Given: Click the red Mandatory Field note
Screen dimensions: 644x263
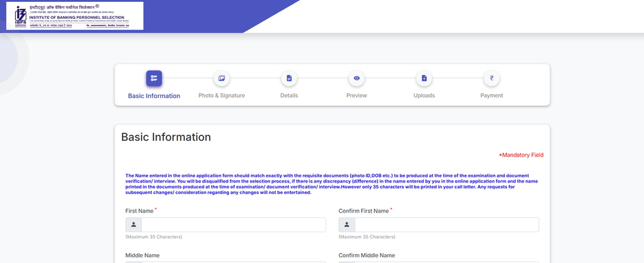Looking at the screenshot, I should [x=521, y=155].
